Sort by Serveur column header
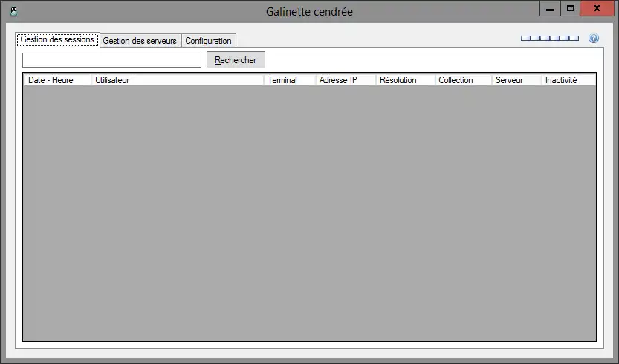 [516, 80]
